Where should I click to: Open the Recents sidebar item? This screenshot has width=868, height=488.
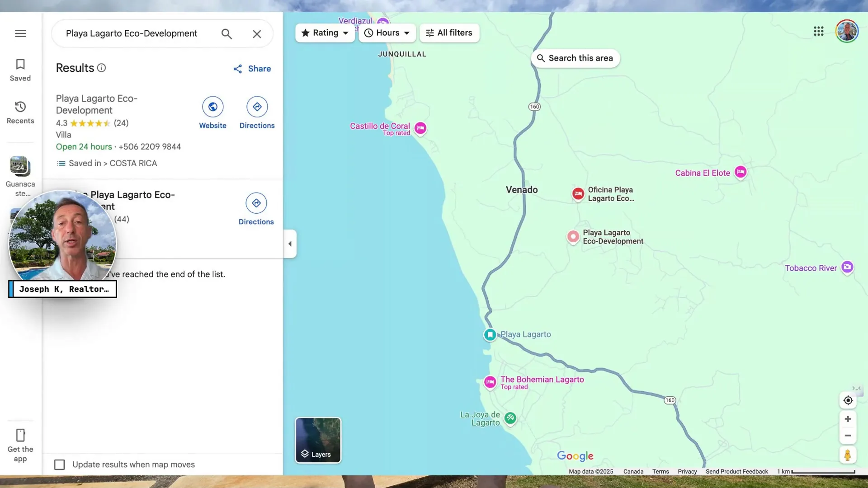20,113
